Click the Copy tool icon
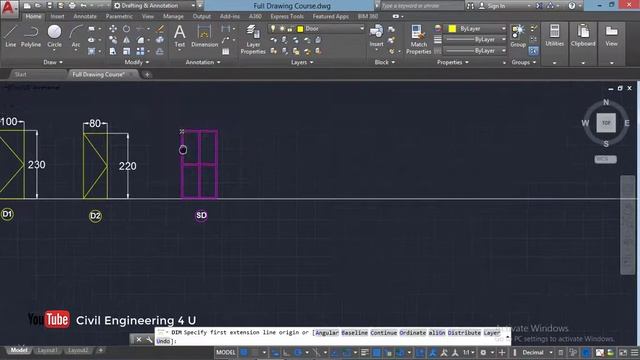Screen dimensions: 640x360 point(113,40)
